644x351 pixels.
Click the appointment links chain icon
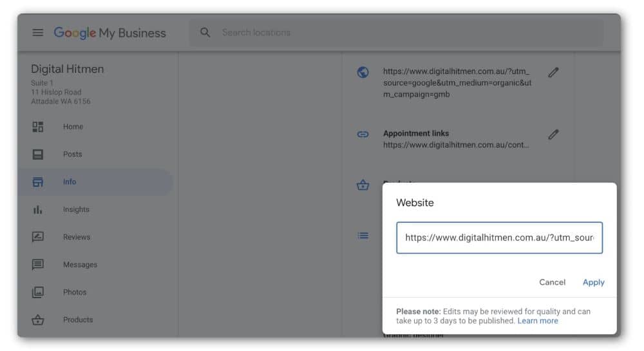click(363, 134)
